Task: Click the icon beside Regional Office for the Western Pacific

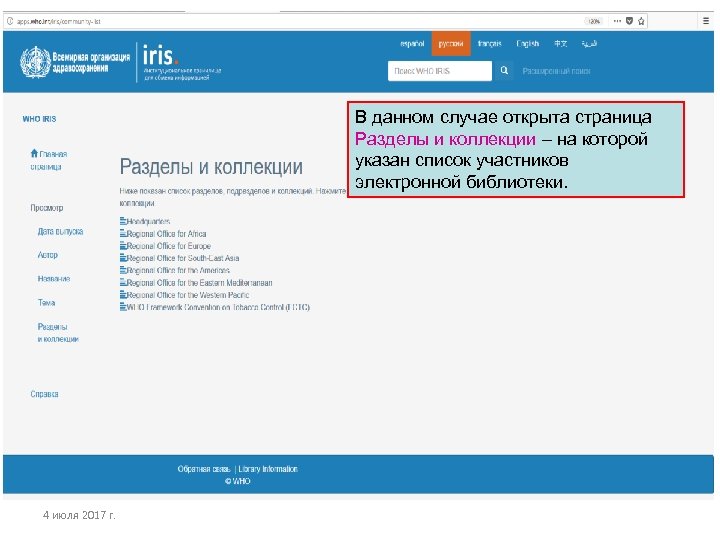Action: point(123,294)
